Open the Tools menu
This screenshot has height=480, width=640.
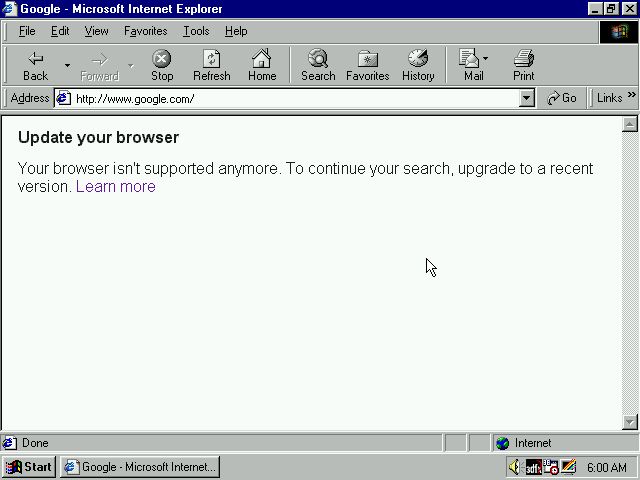[196, 31]
